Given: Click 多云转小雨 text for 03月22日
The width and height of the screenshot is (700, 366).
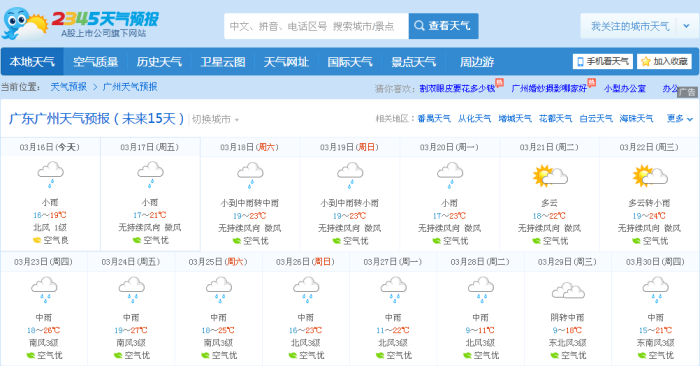Looking at the screenshot, I should coord(650,203).
